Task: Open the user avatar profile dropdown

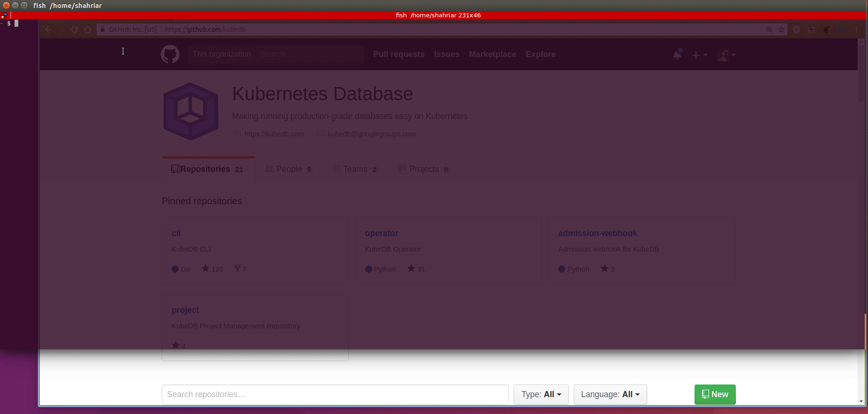Action: pyautogui.click(x=726, y=55)
